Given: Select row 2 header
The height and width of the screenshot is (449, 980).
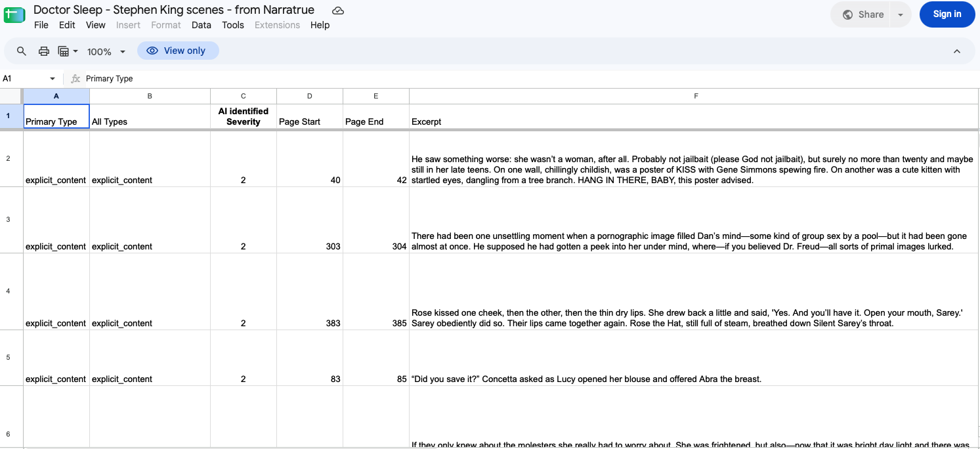Looking at the screenshot, I should tap(11, 159).
